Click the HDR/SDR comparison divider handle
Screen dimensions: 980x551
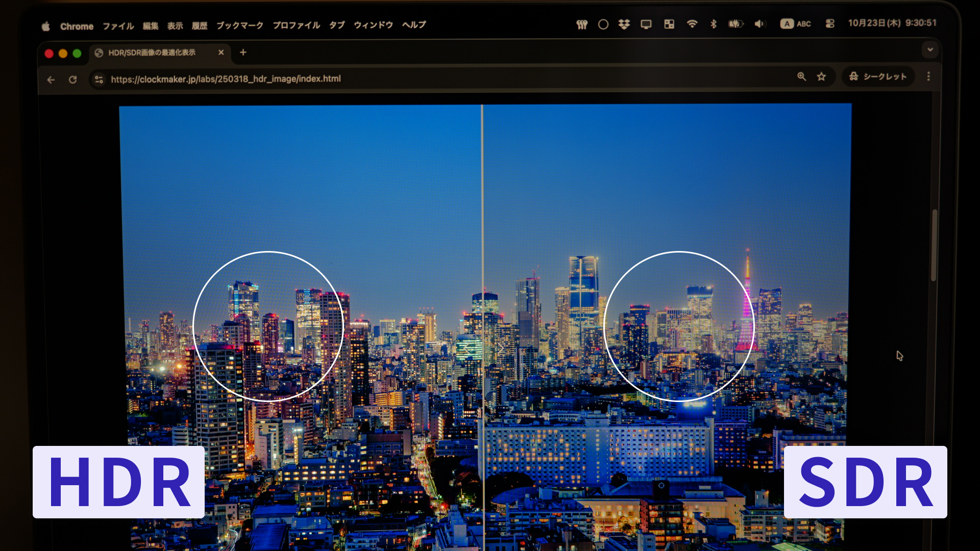(x=483, y=348)
